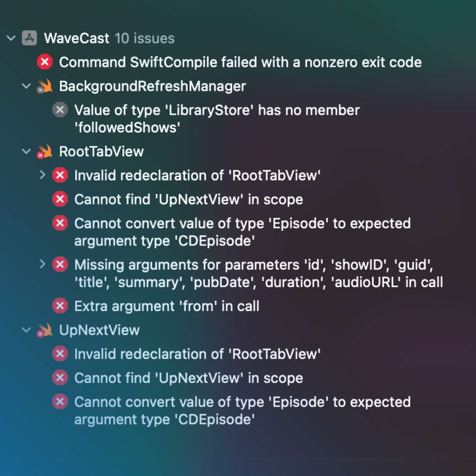Collapse the BackgroundRefreshManager file group
Screen dimensions: 476x476
(27, 86)
